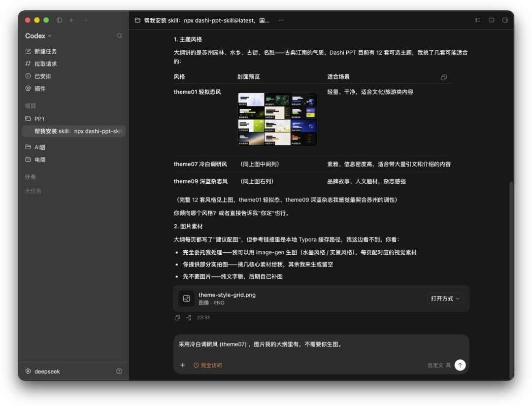Image resolution: width=532 pixels, height=406 pixels.
Task: Change 完全访问 permission setting
Action: [208, 365]
